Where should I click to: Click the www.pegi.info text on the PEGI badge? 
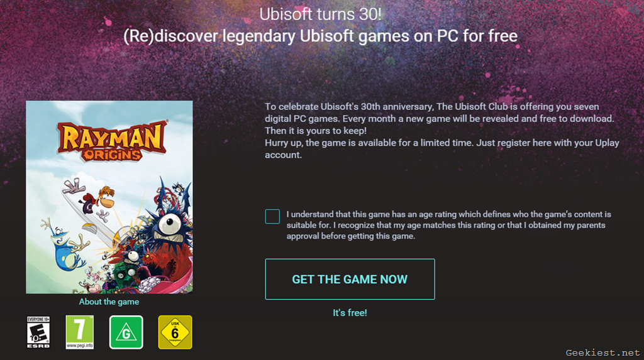[80, 346]
